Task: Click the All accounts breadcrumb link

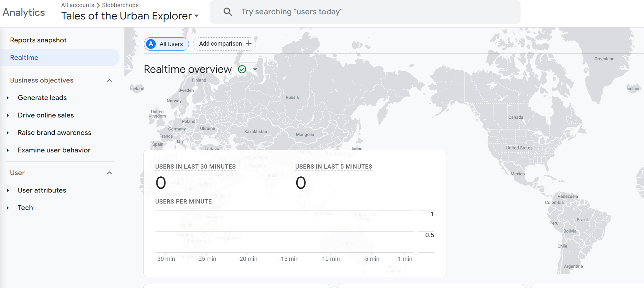Action: tap(78, 5)
